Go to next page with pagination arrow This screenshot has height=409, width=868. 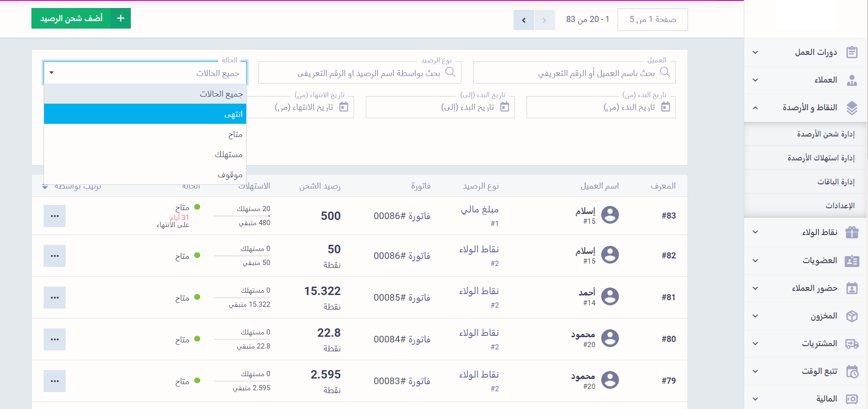524,20
